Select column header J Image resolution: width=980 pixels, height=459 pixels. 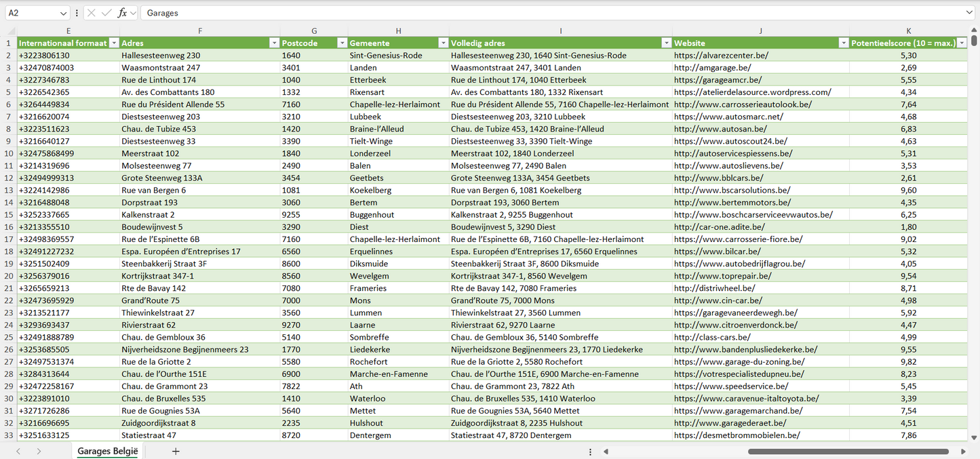(760, 31)
